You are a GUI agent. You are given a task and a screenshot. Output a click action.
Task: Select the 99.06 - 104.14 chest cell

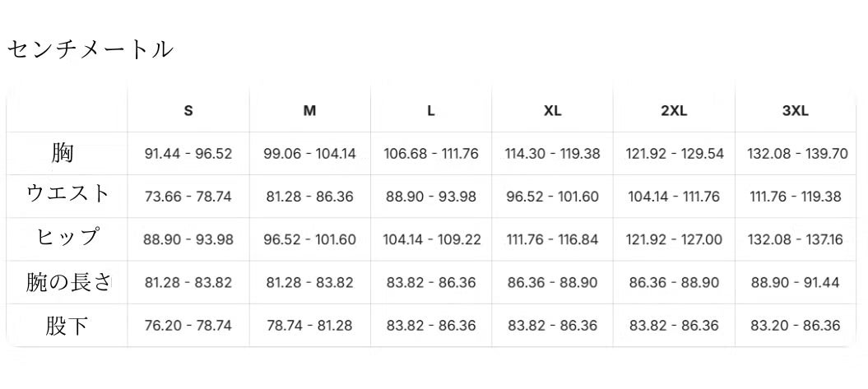(x=309, y=154)
